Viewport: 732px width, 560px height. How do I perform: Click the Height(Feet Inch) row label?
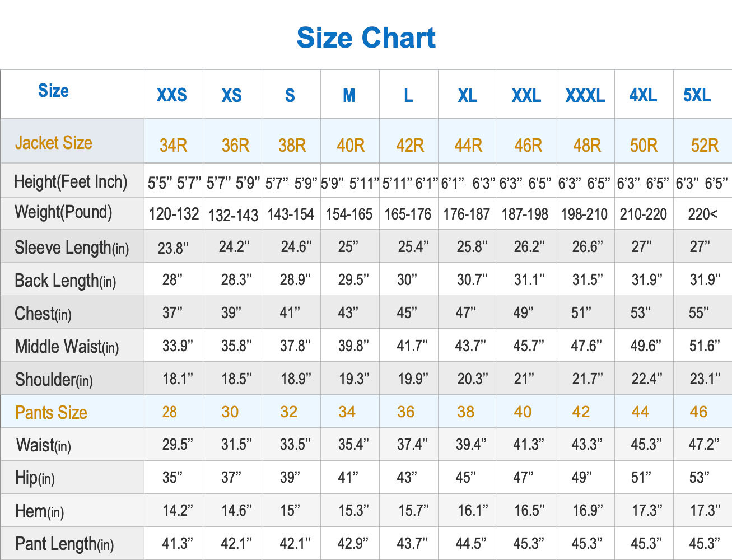pos(71,181)
